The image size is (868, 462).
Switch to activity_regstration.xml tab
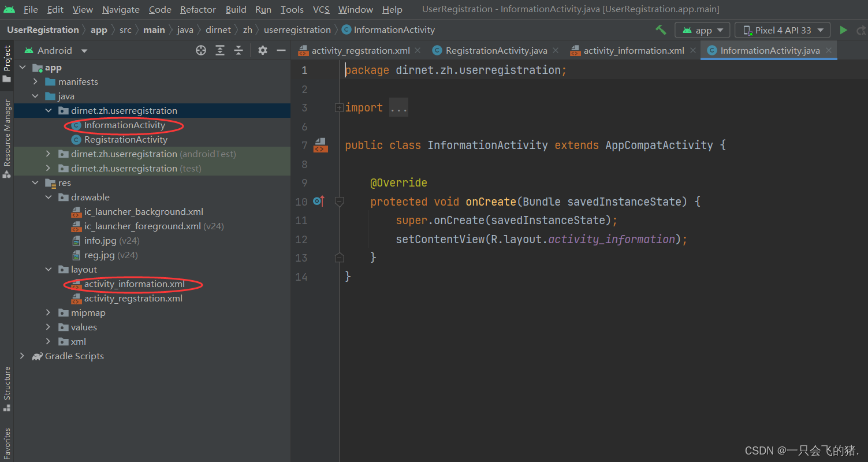click(360, 51)
